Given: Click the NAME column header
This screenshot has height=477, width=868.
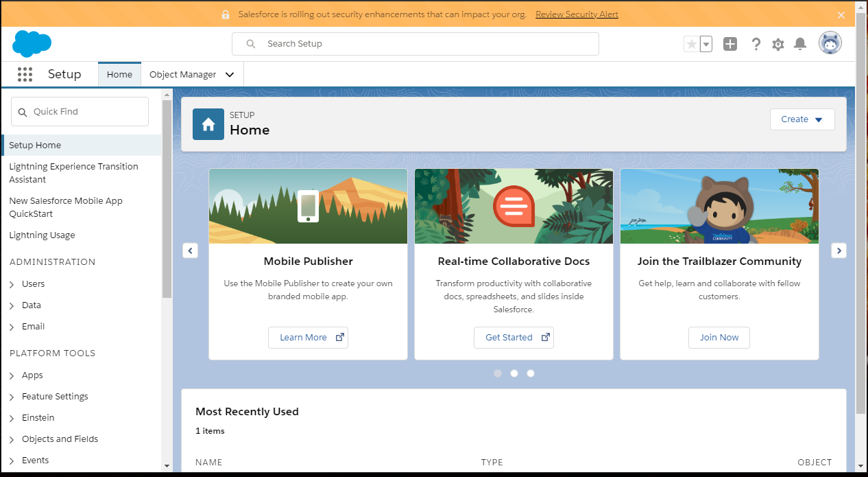Looking at the screenshot, I should pos(209,463).
